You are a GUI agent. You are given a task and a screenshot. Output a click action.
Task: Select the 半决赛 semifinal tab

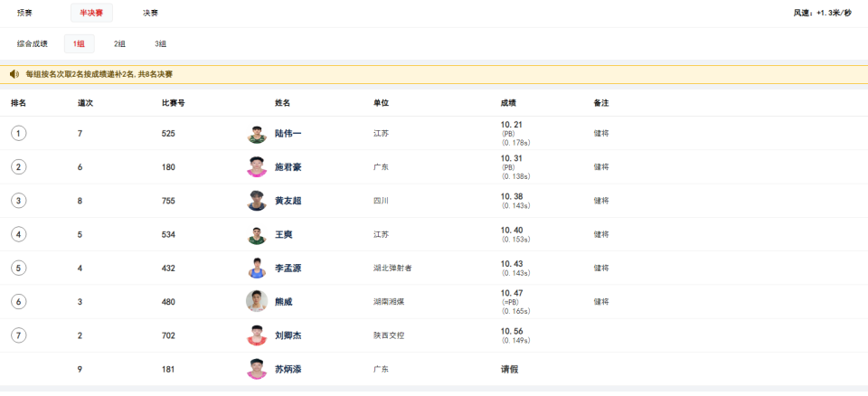[x=91, y=13]
